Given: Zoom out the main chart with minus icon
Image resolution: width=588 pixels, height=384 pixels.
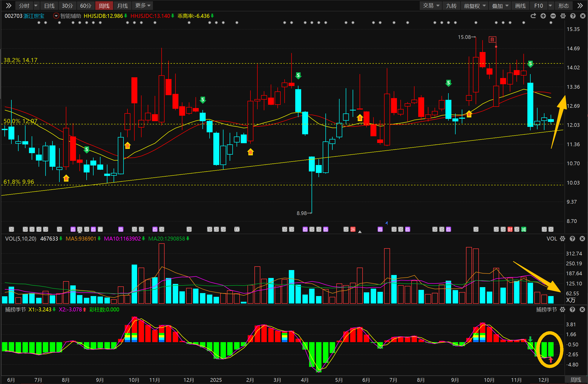Looking at the screenshot, I should point(553,16).
